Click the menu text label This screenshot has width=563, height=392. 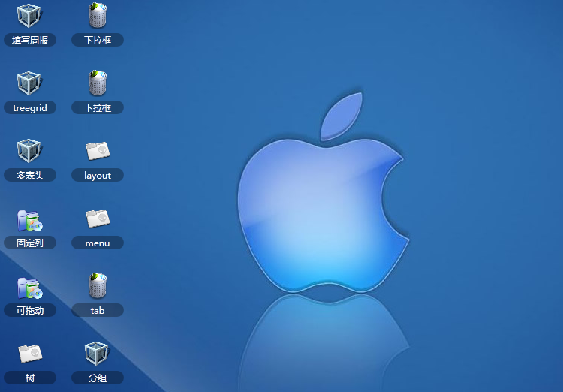pos(98,243)
